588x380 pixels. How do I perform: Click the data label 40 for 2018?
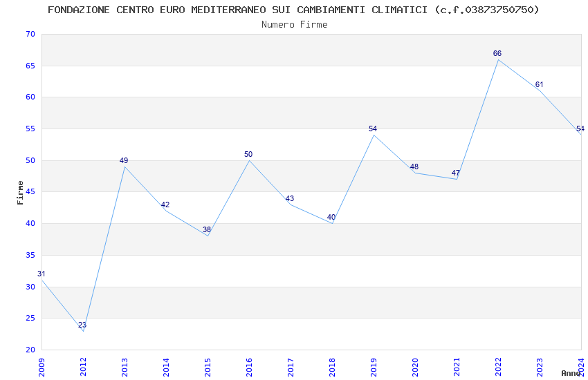[x=331, y=217]
